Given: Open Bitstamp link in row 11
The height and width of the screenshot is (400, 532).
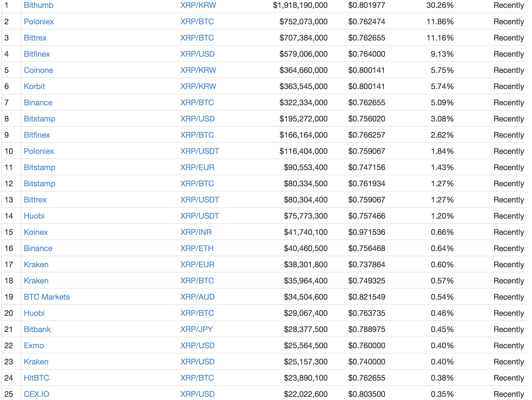Looking at the screenshot, I should coord(40,167).
